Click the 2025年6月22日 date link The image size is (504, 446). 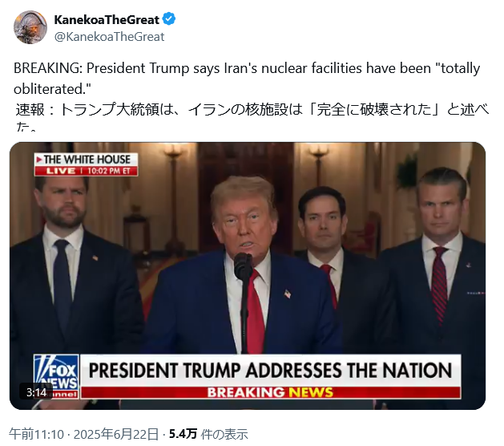point(116,434)
